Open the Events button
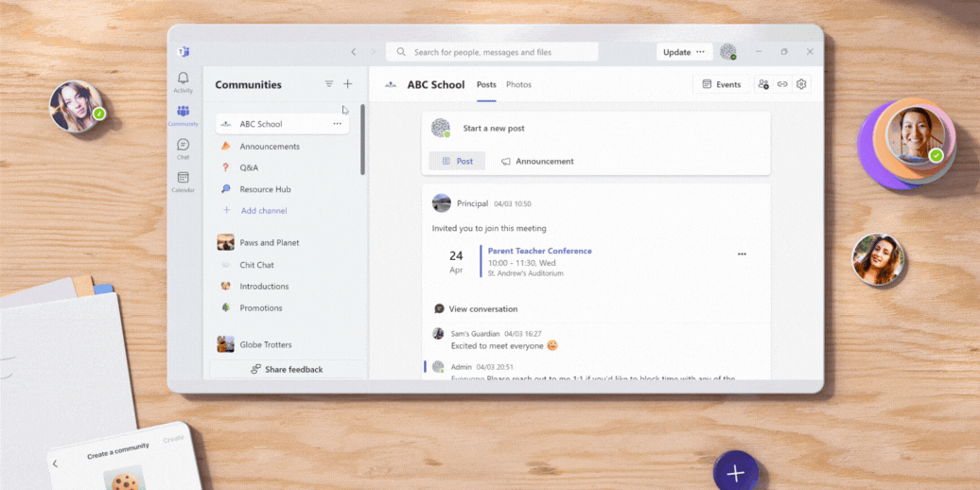Viewport: 980px width, 490px height. (x=721, y=84)
